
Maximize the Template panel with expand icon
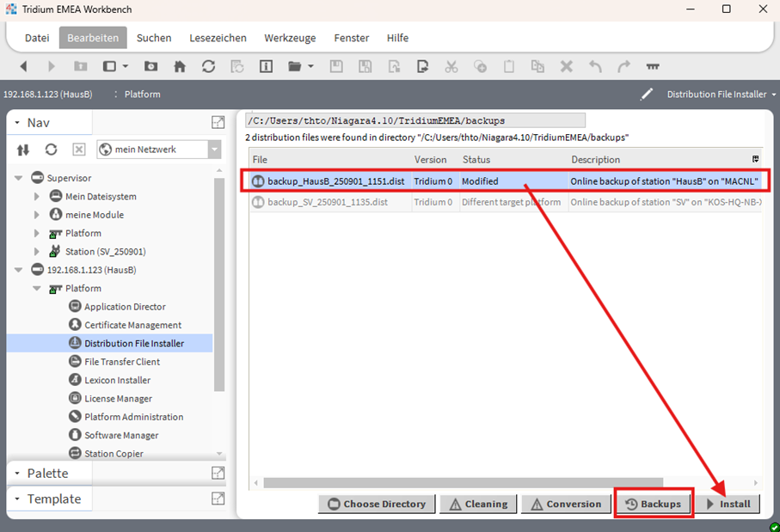click(x=218, y=498)
